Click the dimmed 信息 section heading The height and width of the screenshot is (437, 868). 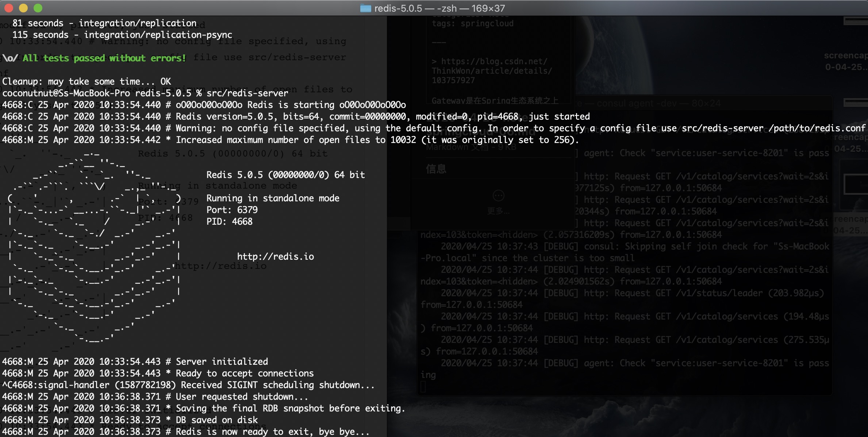(x=436, y=169)
